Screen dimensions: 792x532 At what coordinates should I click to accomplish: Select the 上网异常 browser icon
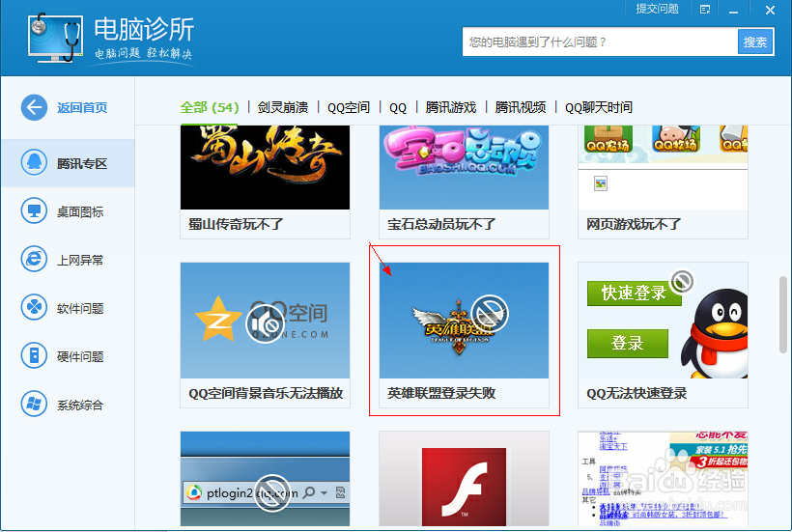34,260
